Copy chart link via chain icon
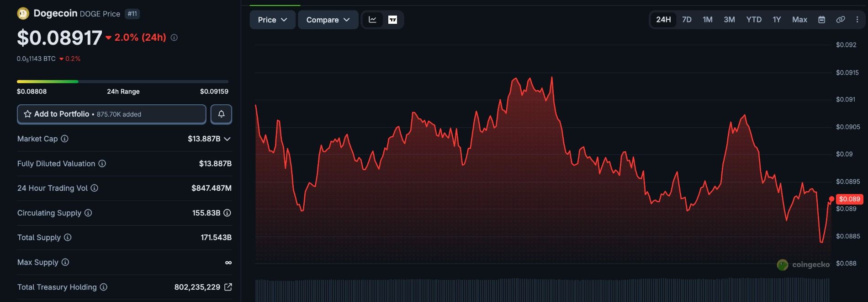 pos(841,20)
